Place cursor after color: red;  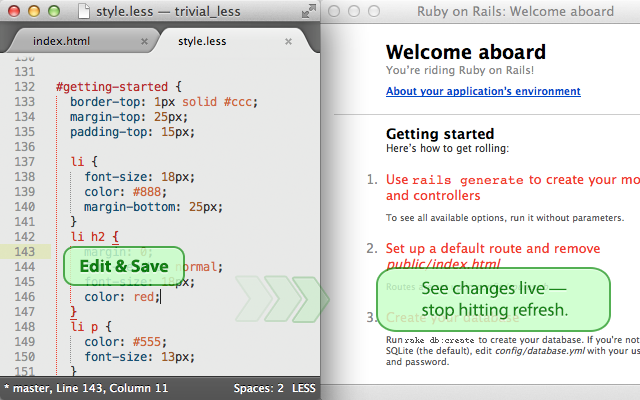[160, 297]
